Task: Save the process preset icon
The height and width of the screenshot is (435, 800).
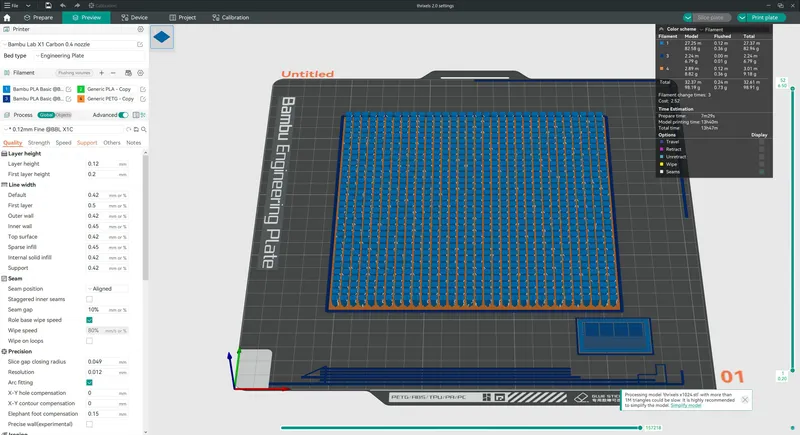Action: tap(136, 130)
